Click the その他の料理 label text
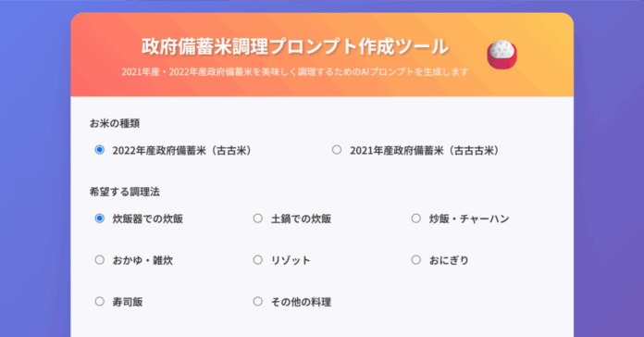 (x=301, y=302)
